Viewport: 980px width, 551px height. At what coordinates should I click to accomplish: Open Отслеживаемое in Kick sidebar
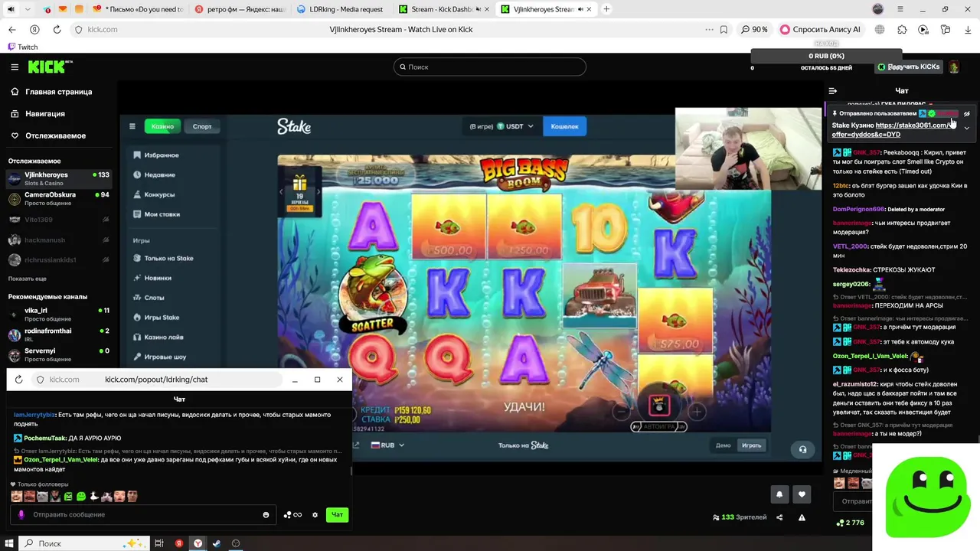tap(55, 135)
